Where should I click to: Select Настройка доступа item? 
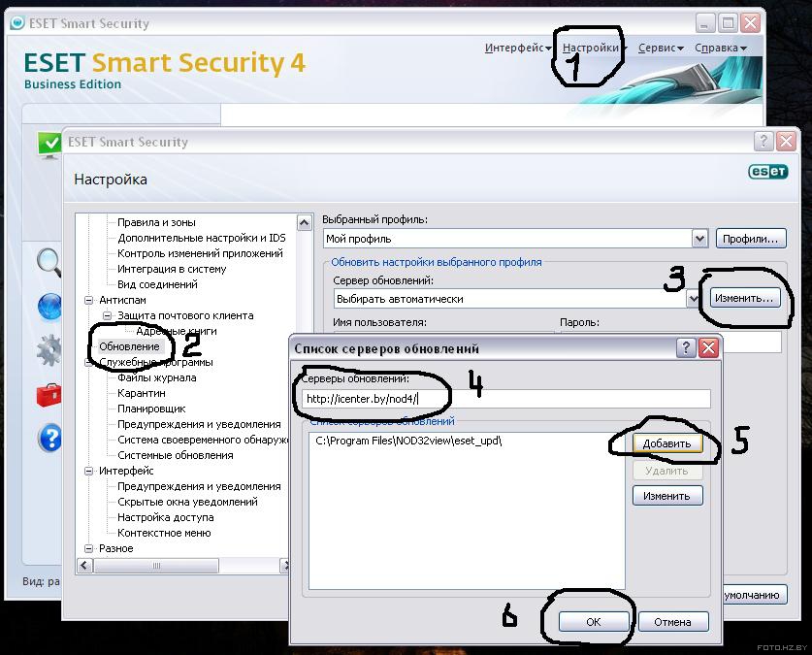(166, 517)
